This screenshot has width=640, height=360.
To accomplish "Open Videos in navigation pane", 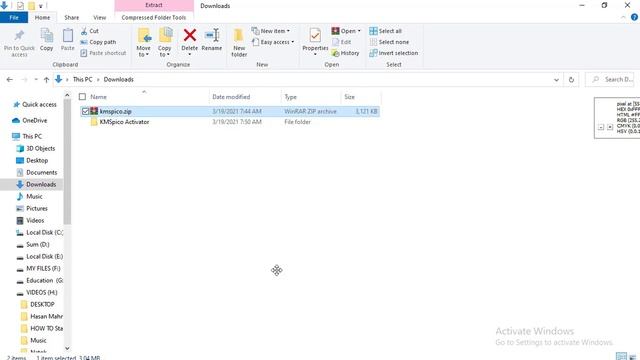I will coord(35,220).
